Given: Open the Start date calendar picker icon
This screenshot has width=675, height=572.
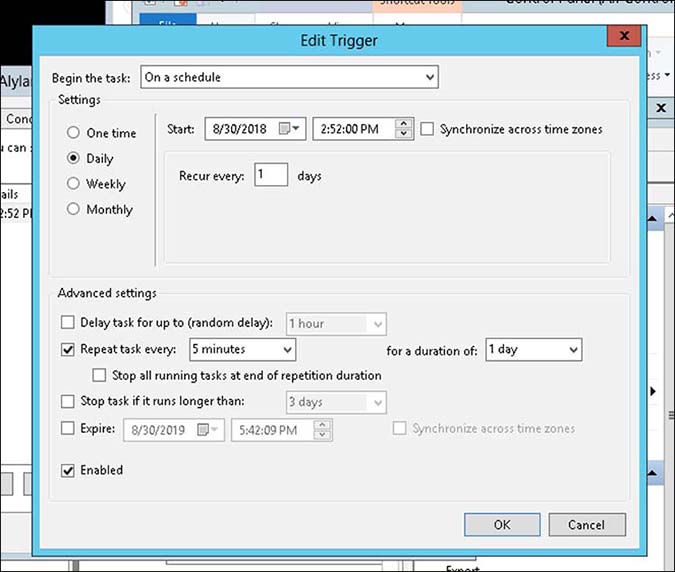Looking at the screenshot, I should click(288, 129).
